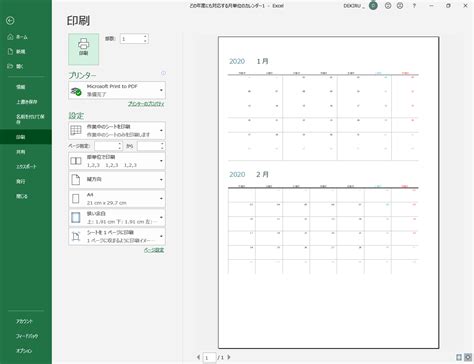Increase the start page with spinner up
Screen dimensions: 474x364
(x=120, y=144)
